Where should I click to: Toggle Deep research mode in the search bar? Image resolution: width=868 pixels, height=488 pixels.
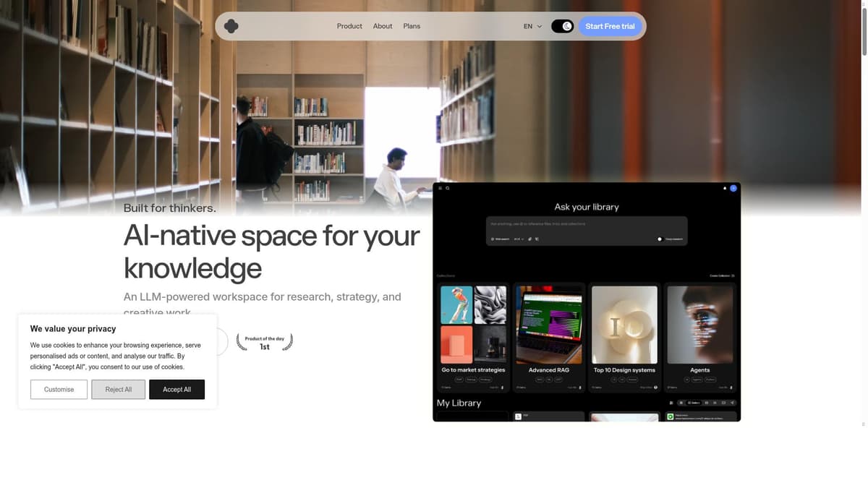[660, 239]
